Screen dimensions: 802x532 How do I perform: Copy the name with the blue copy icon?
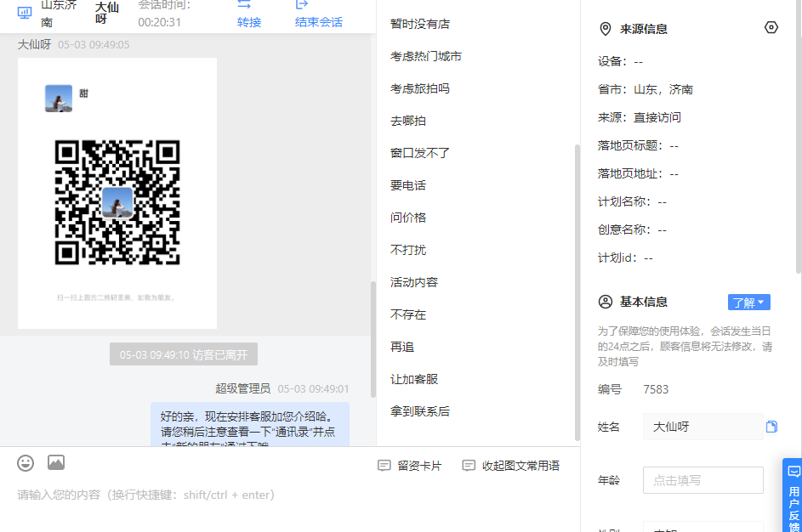coord(772,427)
